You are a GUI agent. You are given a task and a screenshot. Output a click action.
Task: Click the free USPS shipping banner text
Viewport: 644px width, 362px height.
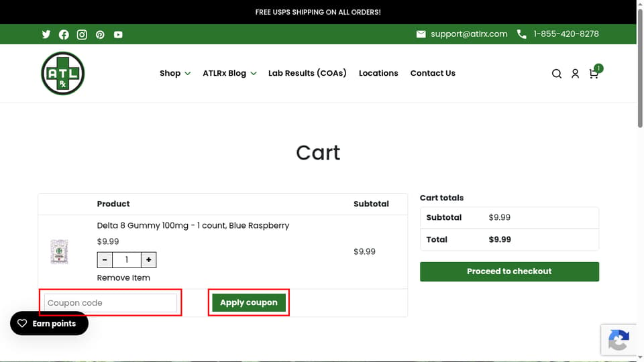pos(318,12)
